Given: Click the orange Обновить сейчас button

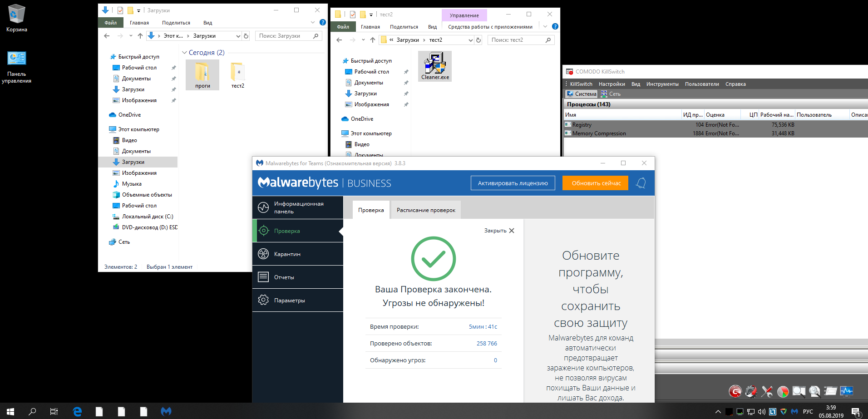Looking at the screenshot, I should click(x=596, y=183).
